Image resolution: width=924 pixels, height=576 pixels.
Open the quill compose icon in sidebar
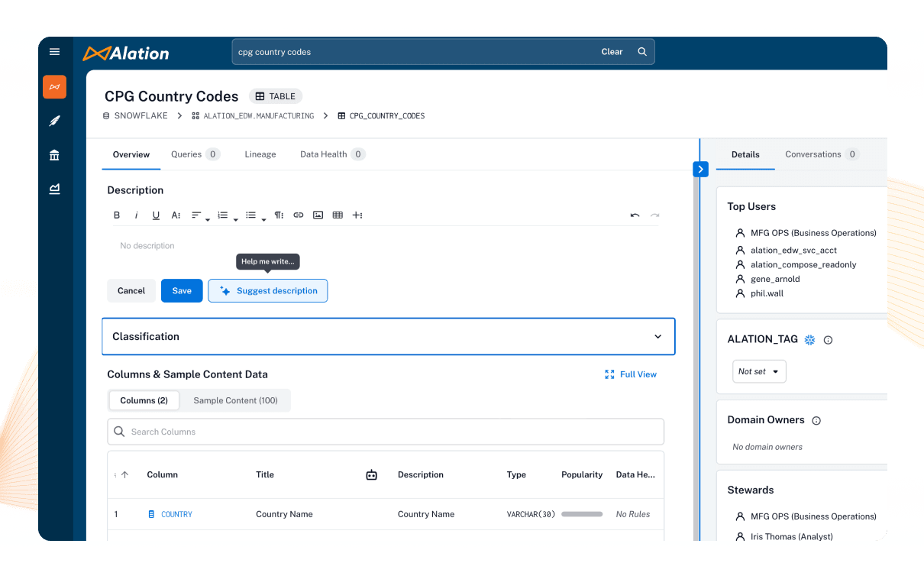54,121
